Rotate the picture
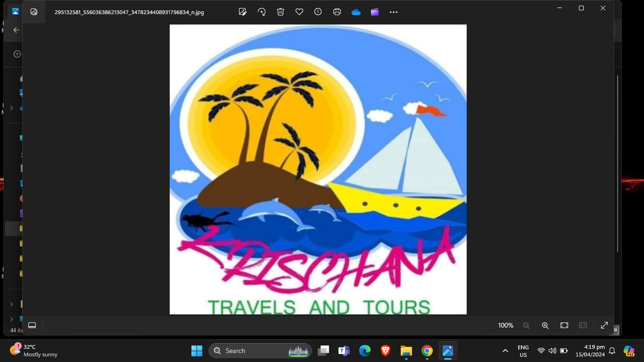644x362 pixels. pyautogui.click(x=262, y=12)
